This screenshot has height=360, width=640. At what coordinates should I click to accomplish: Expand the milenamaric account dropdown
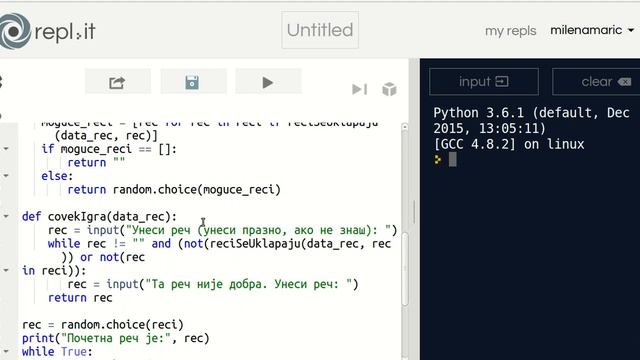[x=592, y=30]
